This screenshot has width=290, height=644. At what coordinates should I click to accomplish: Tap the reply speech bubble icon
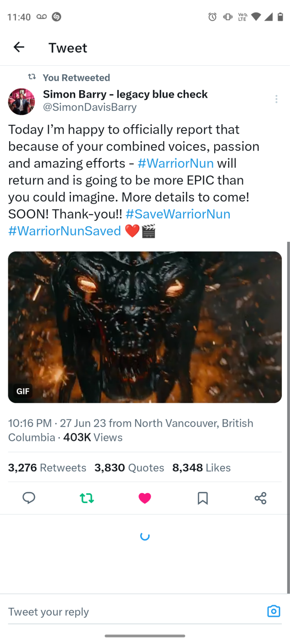pos(29,498)
